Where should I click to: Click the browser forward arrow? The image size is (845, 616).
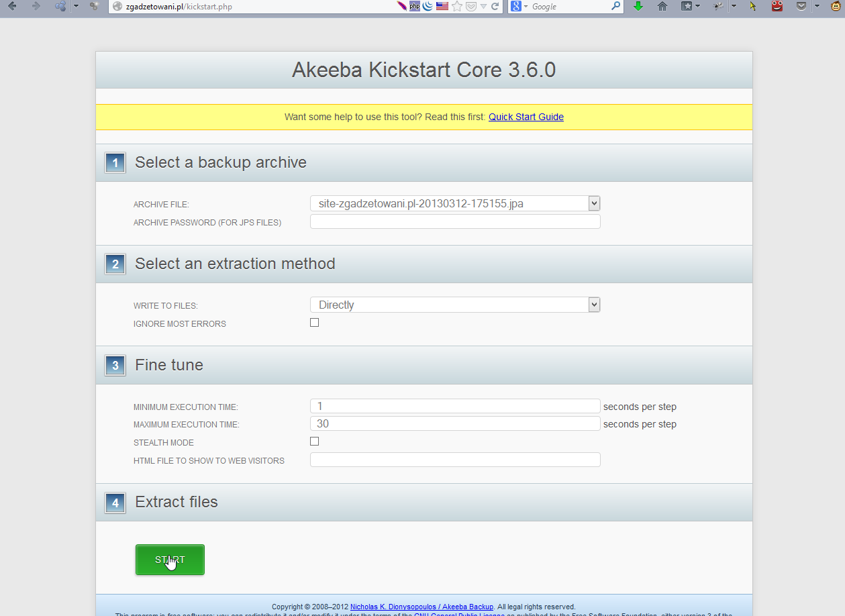[x=36, y=6]
